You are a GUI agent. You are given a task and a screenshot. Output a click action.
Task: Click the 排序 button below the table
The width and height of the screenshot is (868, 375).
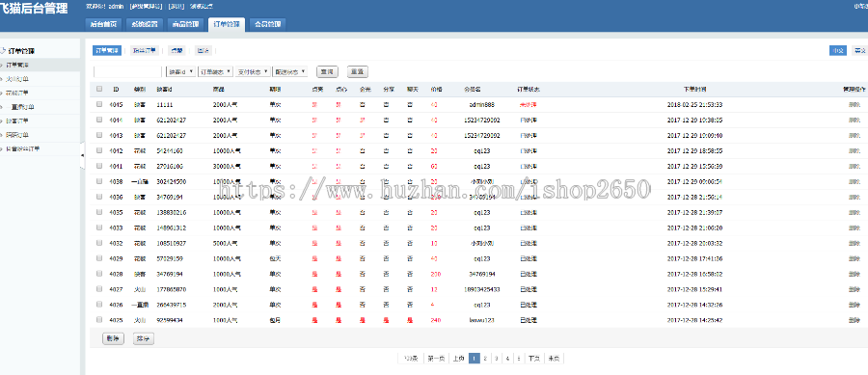[x=144, y=339]
